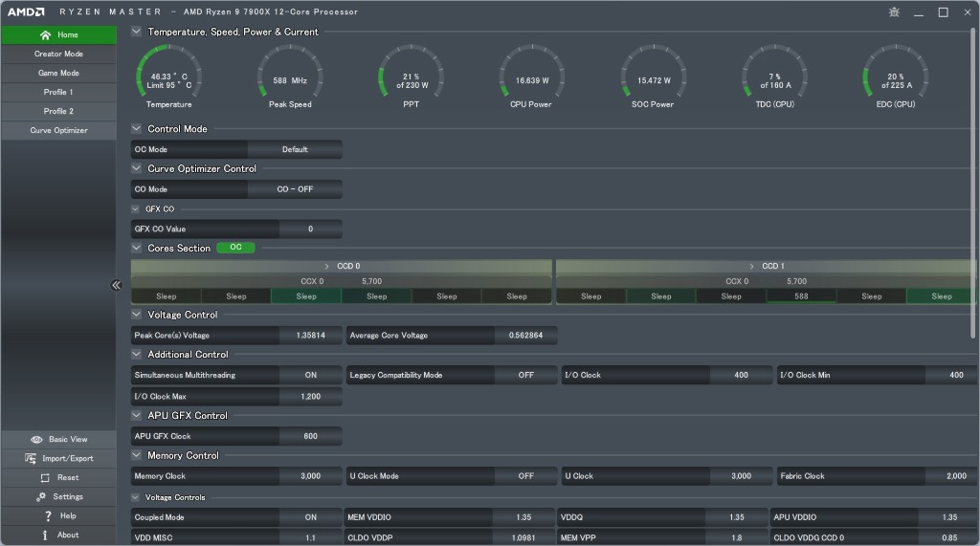Collapse Temperature, Speed, Power & Current section
This screenshot has width=980, height=546.
(137, 32)
